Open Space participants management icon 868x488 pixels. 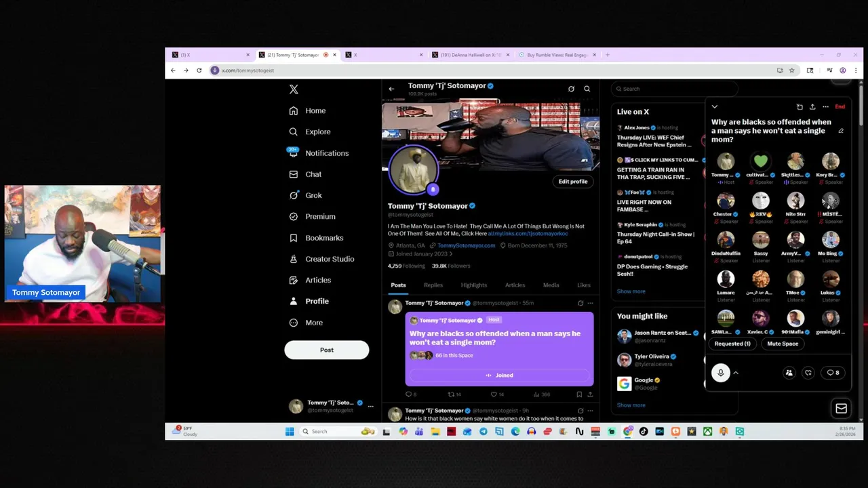[x=789, y=373]
